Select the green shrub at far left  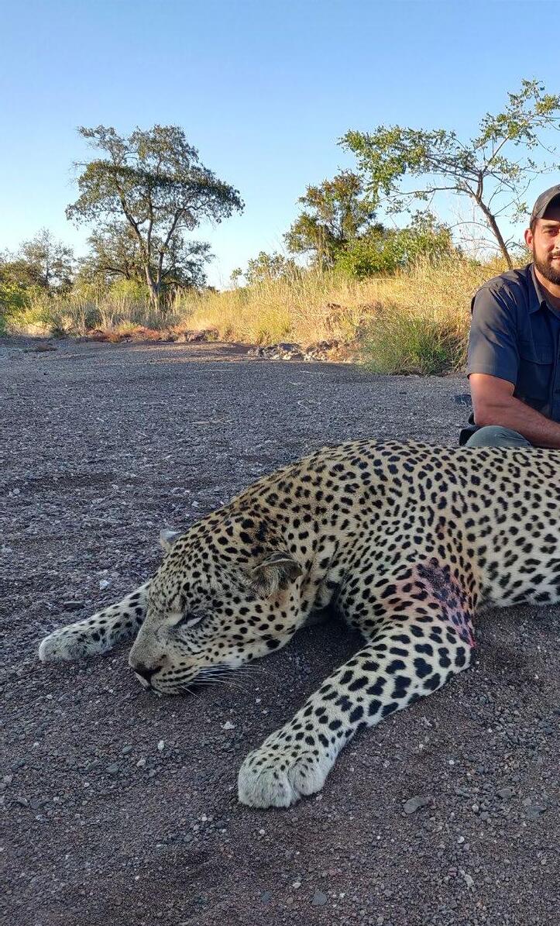13,298
